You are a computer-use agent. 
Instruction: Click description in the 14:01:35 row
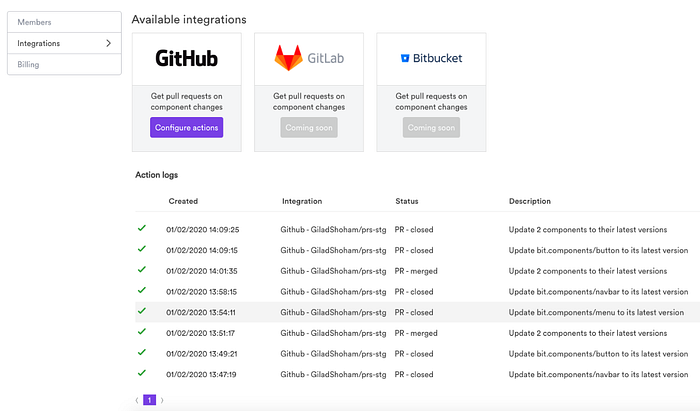588,271
